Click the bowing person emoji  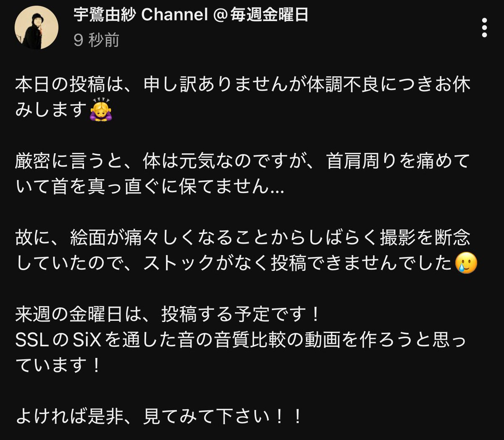(x=101, y=111)
